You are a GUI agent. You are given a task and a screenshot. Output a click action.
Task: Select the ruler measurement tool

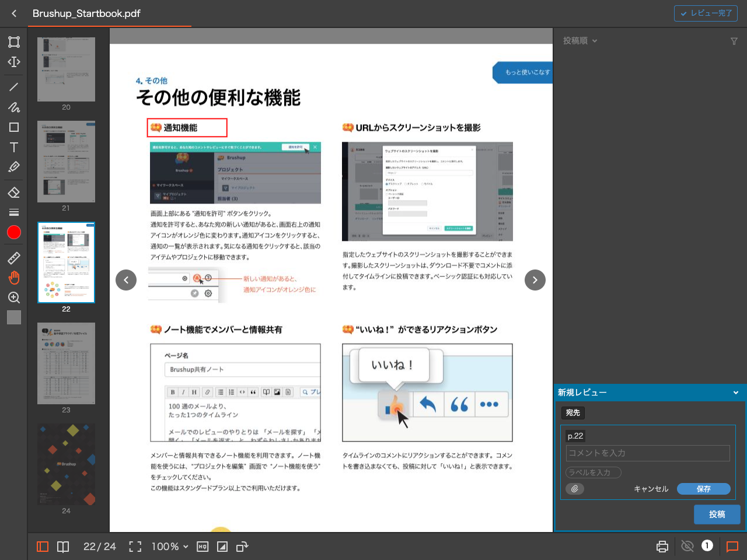(x=14, y=258)
